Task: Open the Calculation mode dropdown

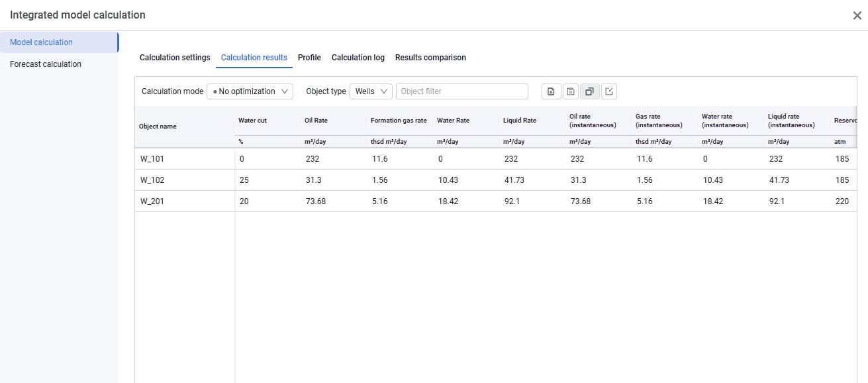Action: pos(250,91)
